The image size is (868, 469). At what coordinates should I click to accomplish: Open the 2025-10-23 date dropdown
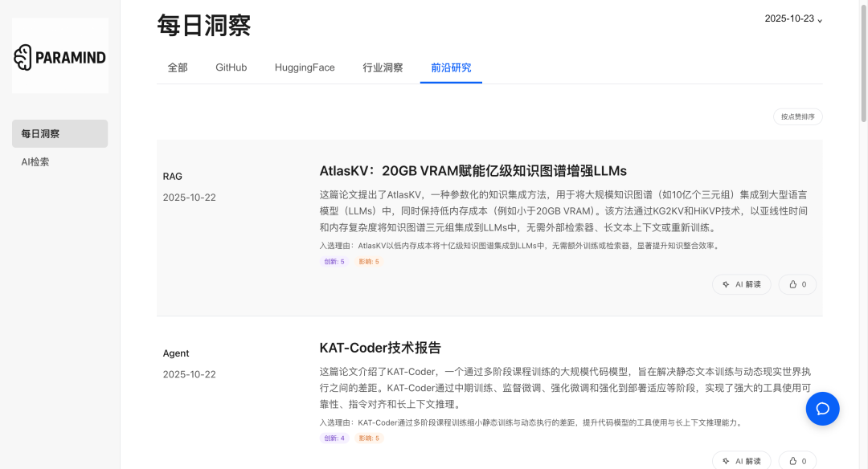click(x=793, y=18)
